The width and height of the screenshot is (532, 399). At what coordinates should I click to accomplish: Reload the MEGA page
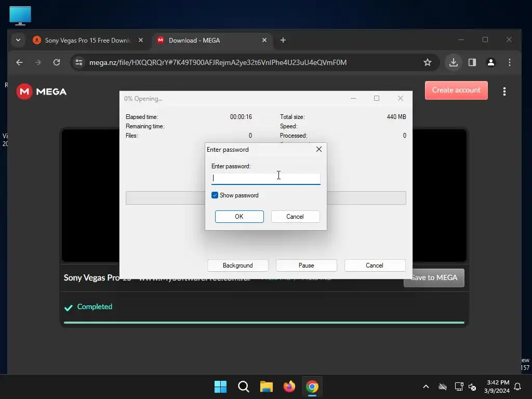[57, 62]
